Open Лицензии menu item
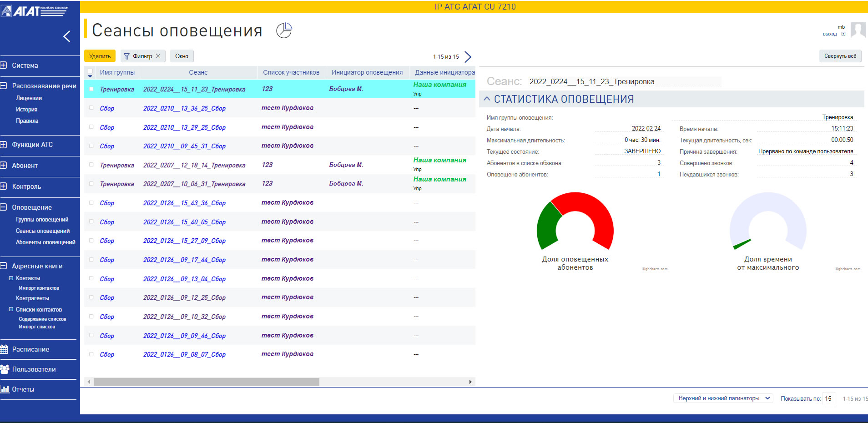This screenshot has height=423, width=868. 29,98
